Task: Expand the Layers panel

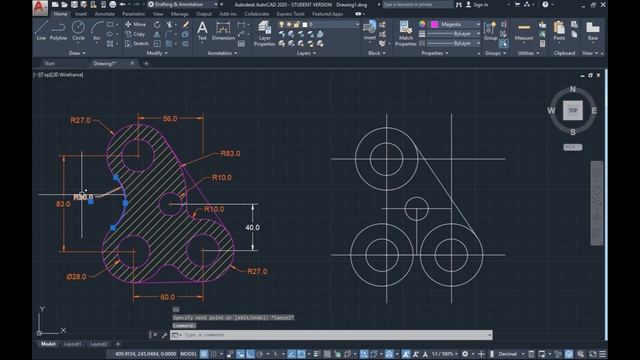Action: (306, 53)
